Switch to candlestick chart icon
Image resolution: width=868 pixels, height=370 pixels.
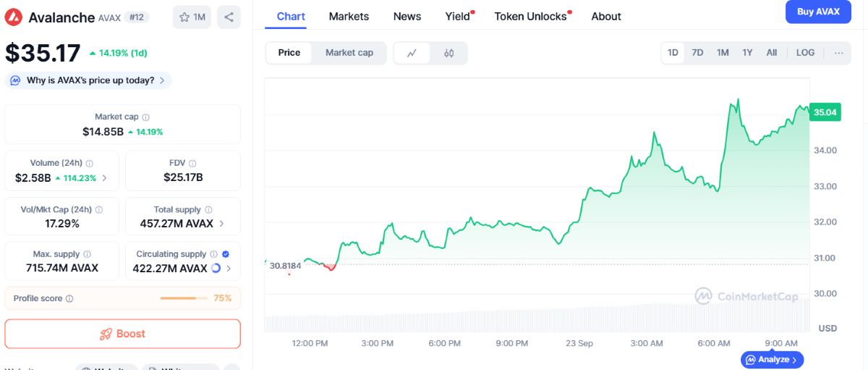[448, 53]
